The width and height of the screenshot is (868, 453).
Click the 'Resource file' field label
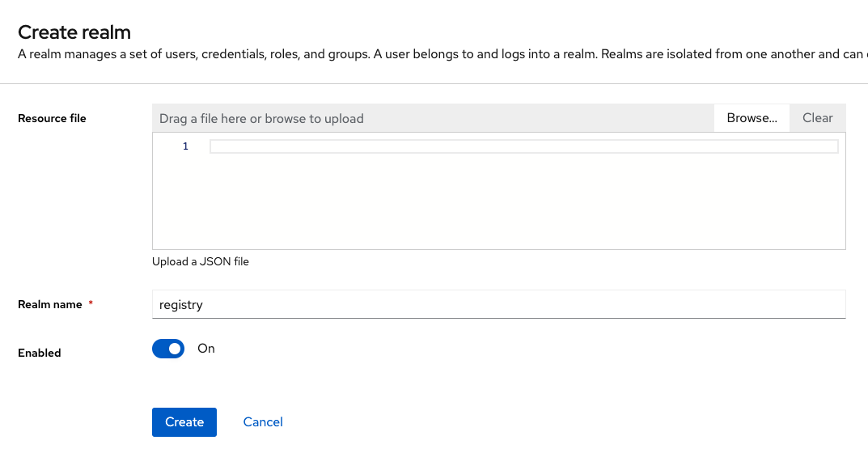click(52, 118)
